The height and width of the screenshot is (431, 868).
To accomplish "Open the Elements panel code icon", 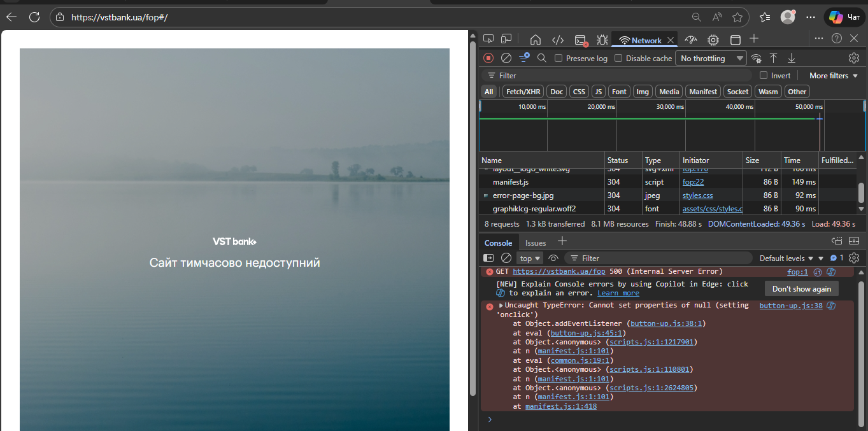I will (558, 40).
